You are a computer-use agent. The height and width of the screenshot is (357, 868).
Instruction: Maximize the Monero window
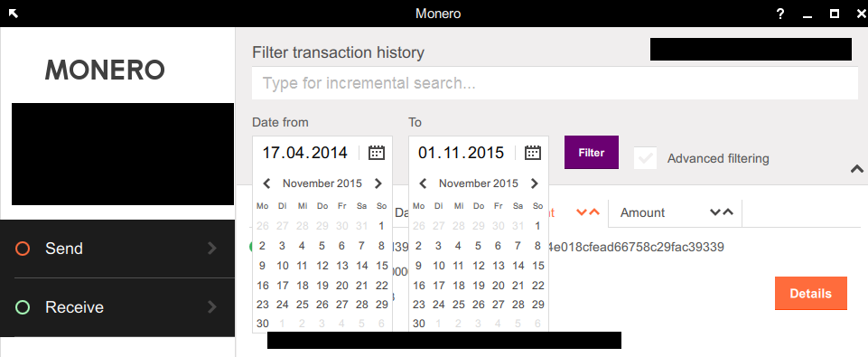click(835, 14)
